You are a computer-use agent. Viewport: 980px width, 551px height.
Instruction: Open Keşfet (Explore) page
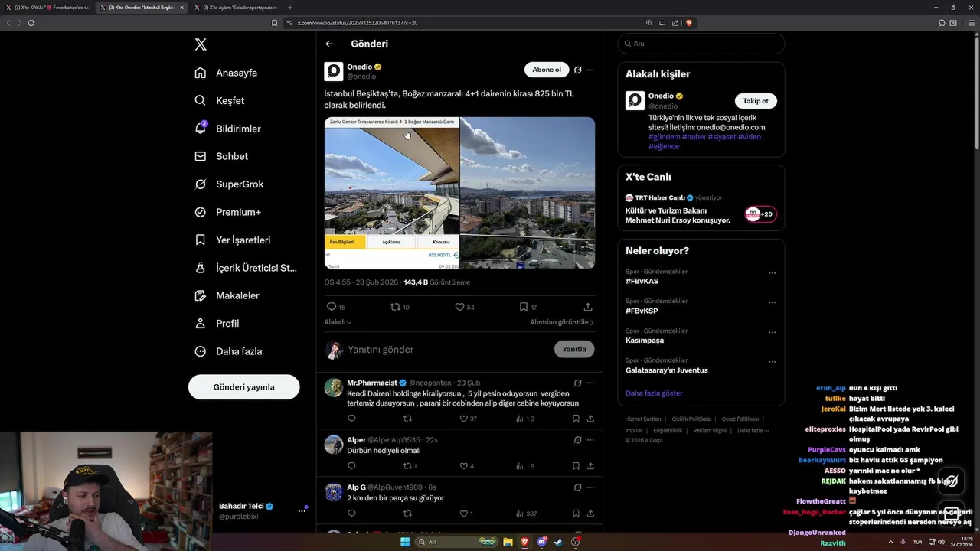pyautogui.click(x=220, y=100)
